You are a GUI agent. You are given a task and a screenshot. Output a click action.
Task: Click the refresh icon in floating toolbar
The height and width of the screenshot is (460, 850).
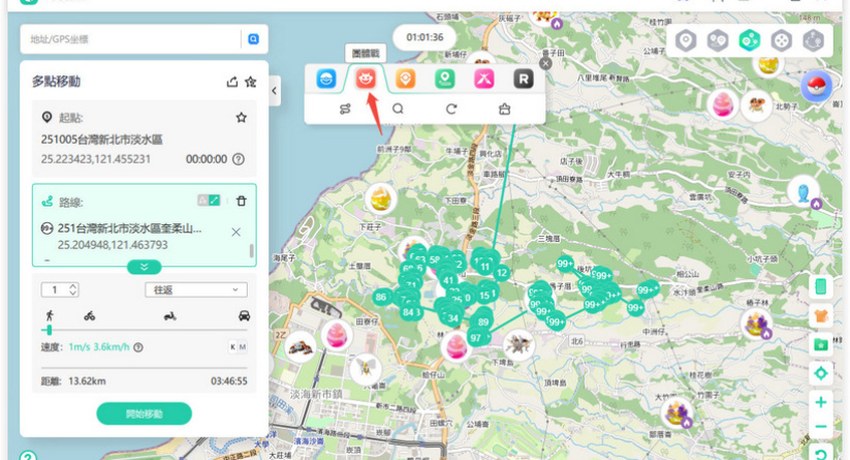pyautogui.click(x=451, y=109)
